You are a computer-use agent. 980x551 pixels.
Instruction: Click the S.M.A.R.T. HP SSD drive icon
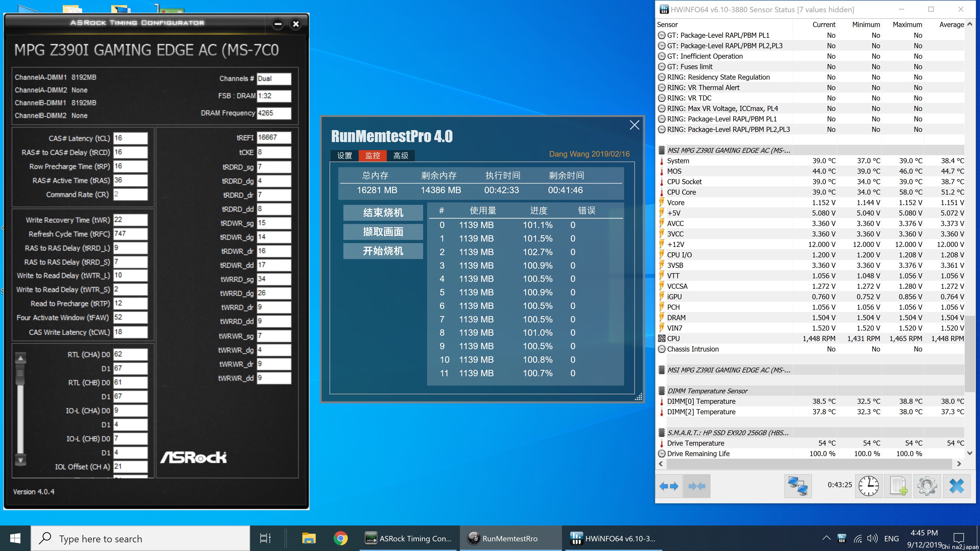pos(662,433)
